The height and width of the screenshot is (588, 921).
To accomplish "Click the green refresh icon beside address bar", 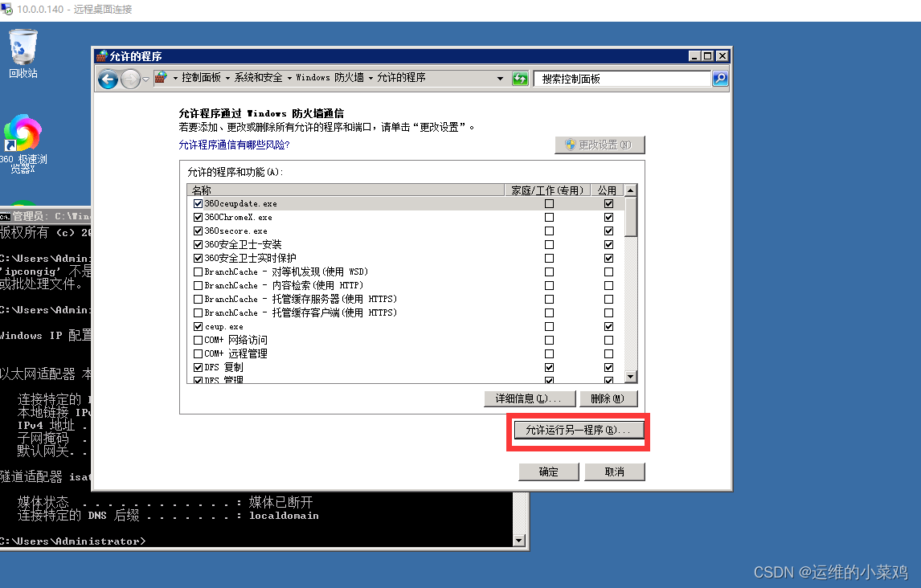I will point(520,79).
